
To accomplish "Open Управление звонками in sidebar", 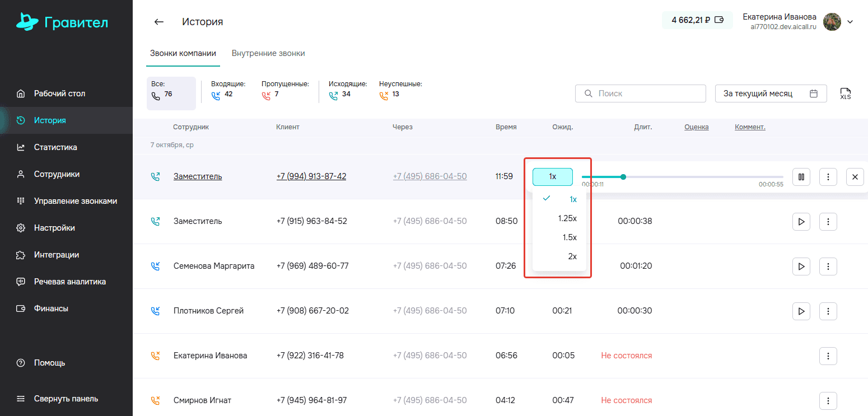I will (x=66, y=201).
